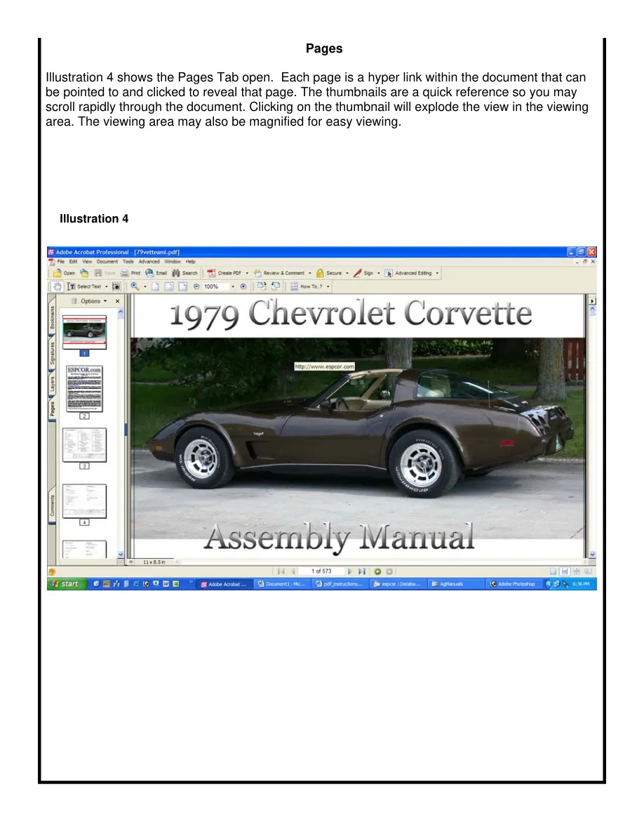This screenshot has width=644, height=834.
Task: Click the Email toolbar button
Action: coord(156,273)
